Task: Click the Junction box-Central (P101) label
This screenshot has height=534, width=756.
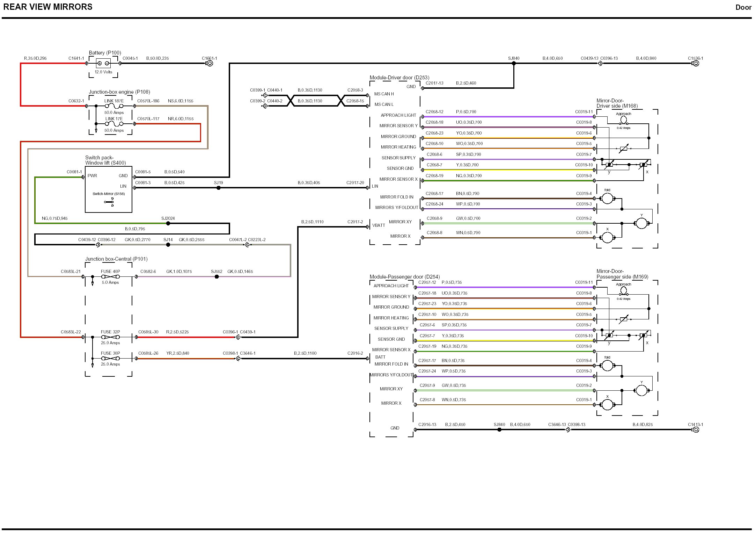Action: point(116,259)
